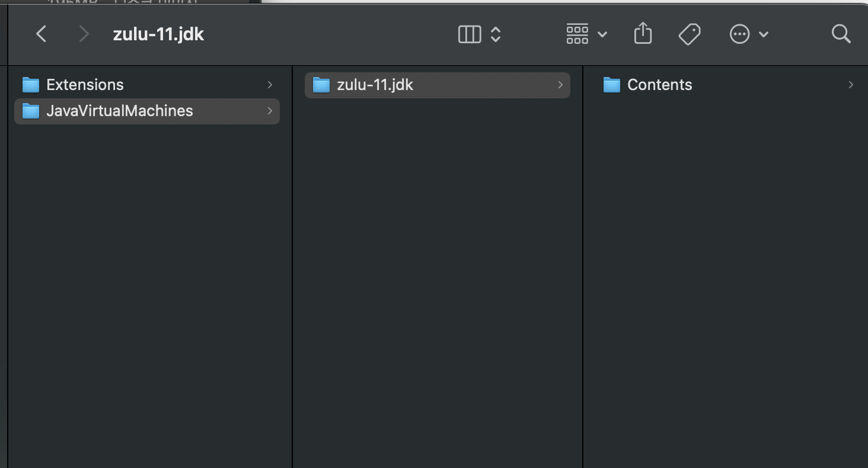Screen dimensions: 868x468
Task: Go forward with the right arrow
Action: tap(84, 34)
